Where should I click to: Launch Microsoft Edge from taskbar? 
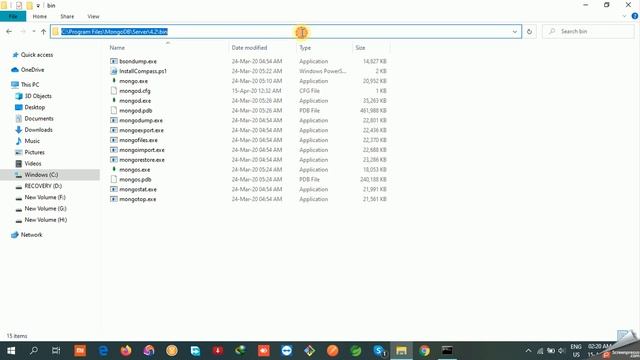(103, 351)
